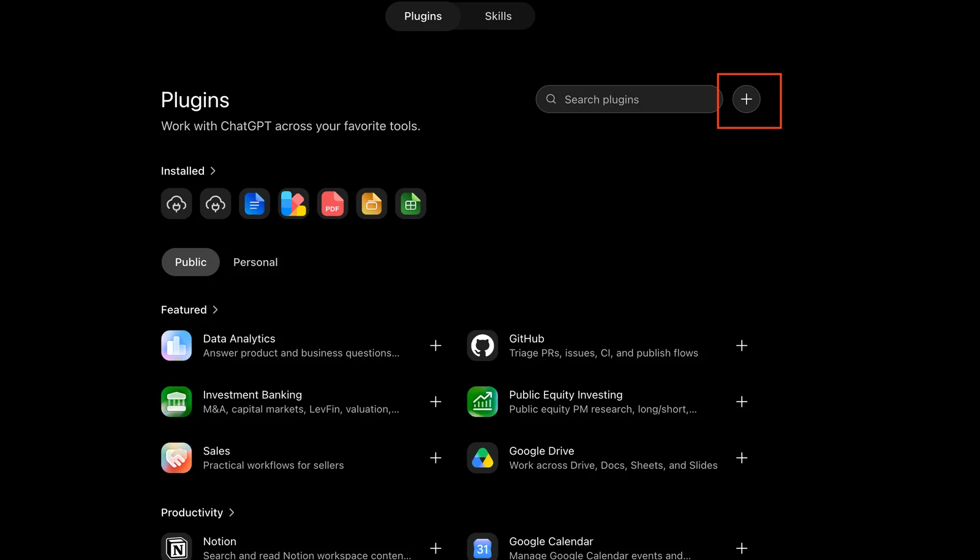Open the Notion plugin title

220,542
